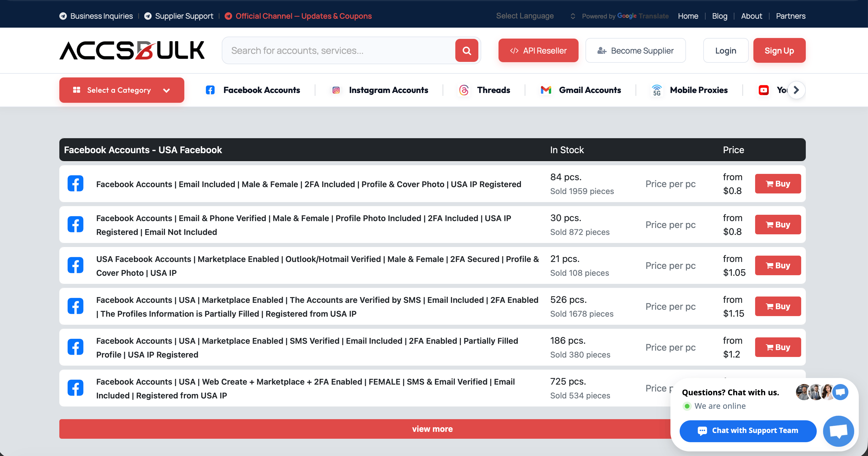
Task: Click the Login button
Action: (x=726, y=50)
